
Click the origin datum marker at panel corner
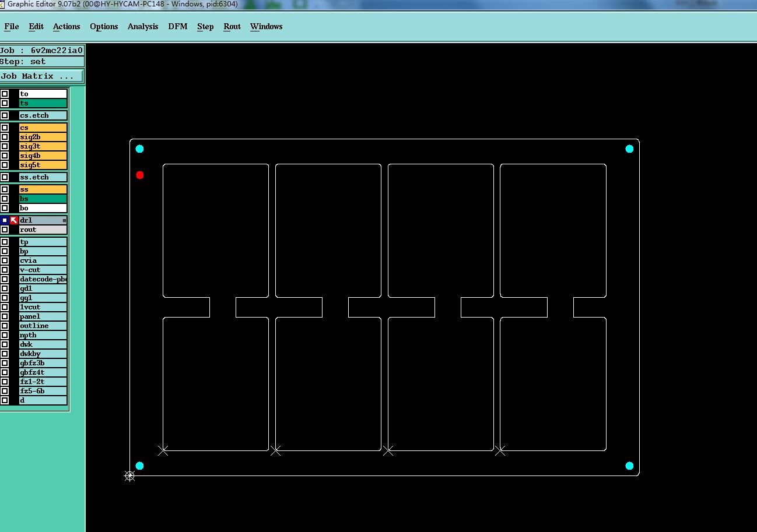pyautogui.click(x=130, y=476)
